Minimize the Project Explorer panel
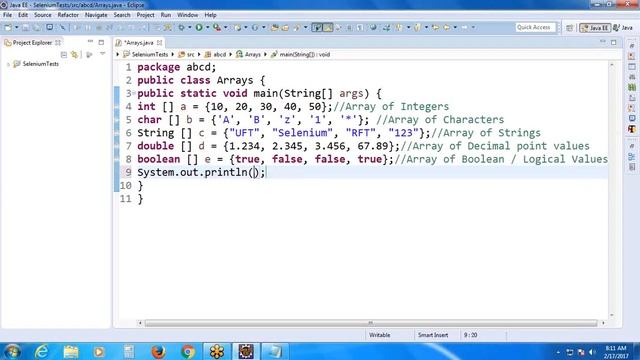640x360 pixels. tap(90, 42)
